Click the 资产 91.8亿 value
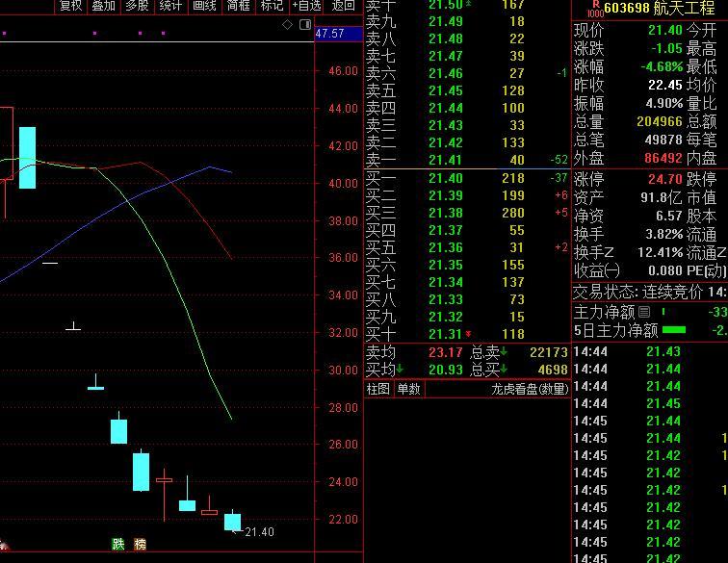 [x=662, y=197]
